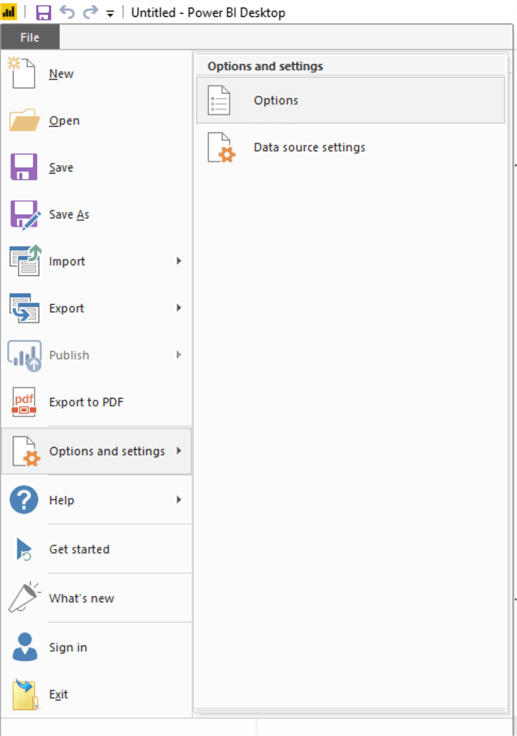Click the Options and settings gear-page icon
The height and width of the screenshot is (736, 517).
pyautogui.click(x=26, y=451)
